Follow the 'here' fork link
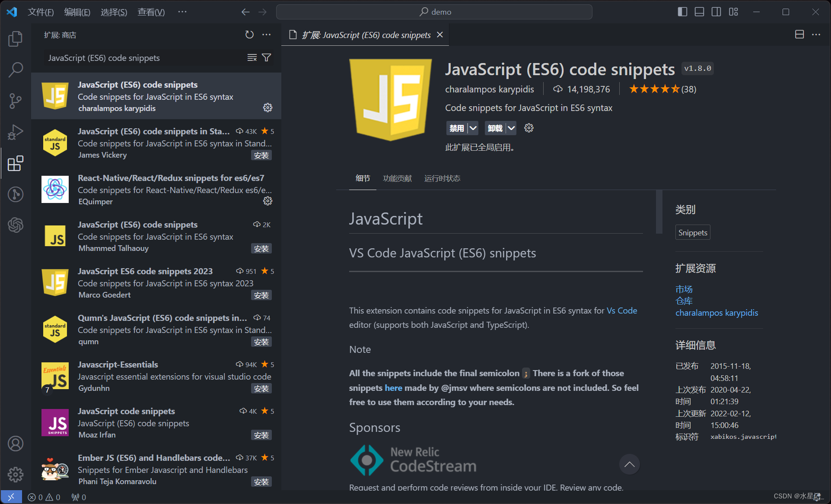Image resolution: width=831 pixels, height=504 pixels. click(393, 388)
